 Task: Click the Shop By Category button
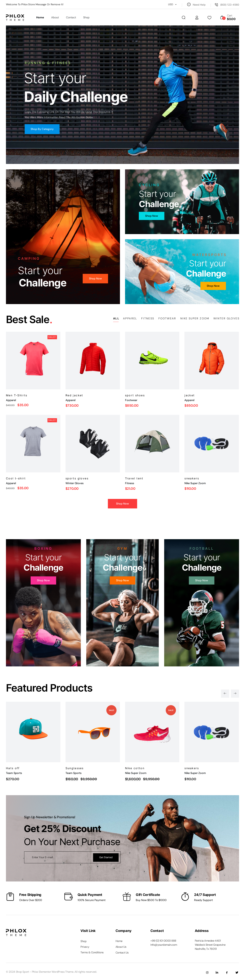42,129
